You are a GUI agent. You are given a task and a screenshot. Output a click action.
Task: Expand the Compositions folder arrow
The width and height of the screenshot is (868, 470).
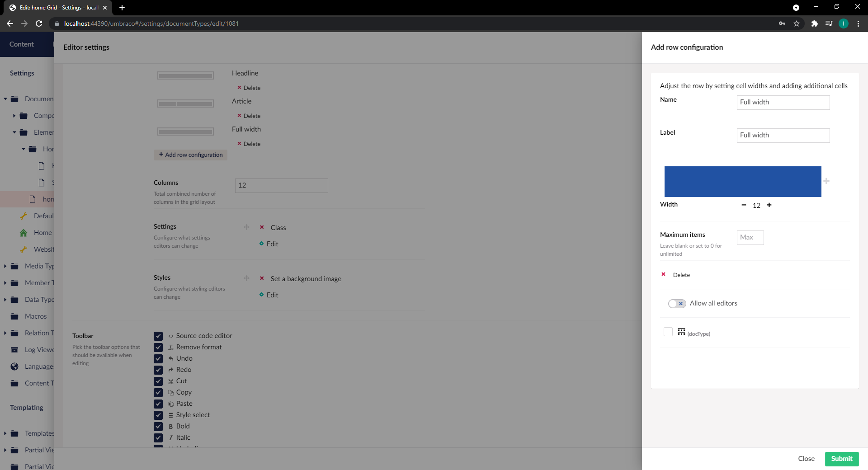14,116
